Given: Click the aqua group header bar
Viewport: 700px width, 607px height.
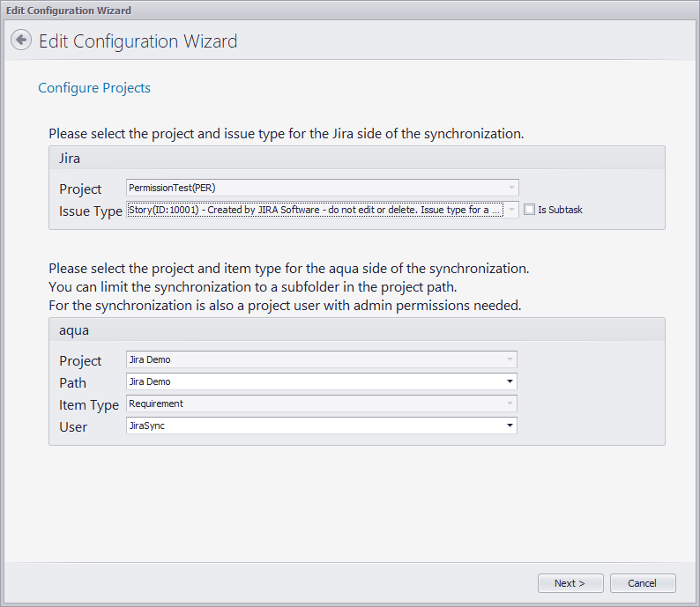Looking at the screenshot, I should tap(356, 330).
